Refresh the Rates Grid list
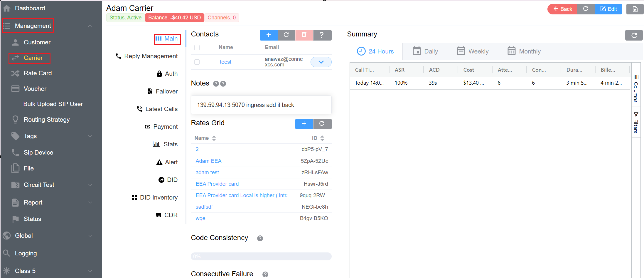 pos(322,124)
